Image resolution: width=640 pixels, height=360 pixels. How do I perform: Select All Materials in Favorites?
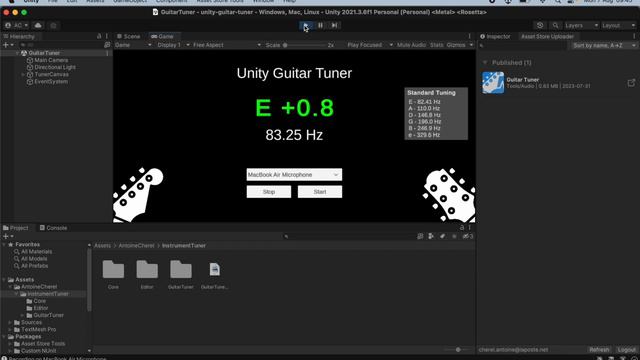33,251
